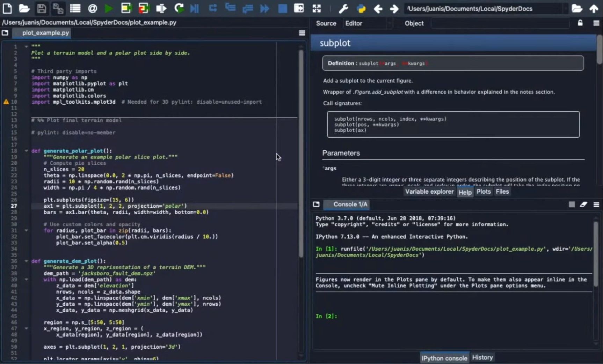Screen dimensions: 603x364
Task: Open the Help pane options menu
Action: point(596,23)
